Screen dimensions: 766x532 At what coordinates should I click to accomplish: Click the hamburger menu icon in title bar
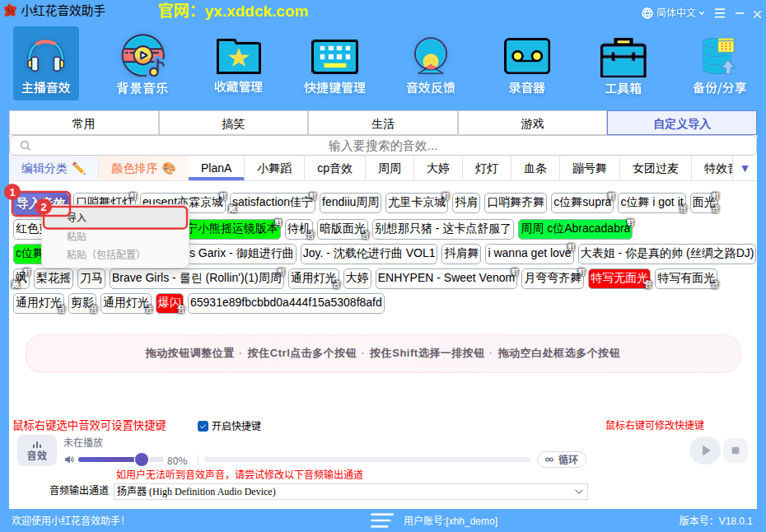coord(720,13)
